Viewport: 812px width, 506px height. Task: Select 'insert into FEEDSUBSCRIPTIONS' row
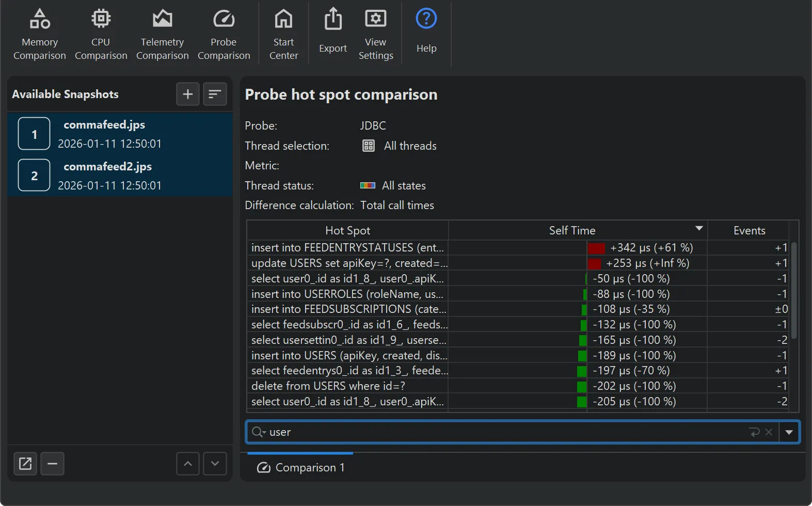pyautogui.click(x=518, y=309)
